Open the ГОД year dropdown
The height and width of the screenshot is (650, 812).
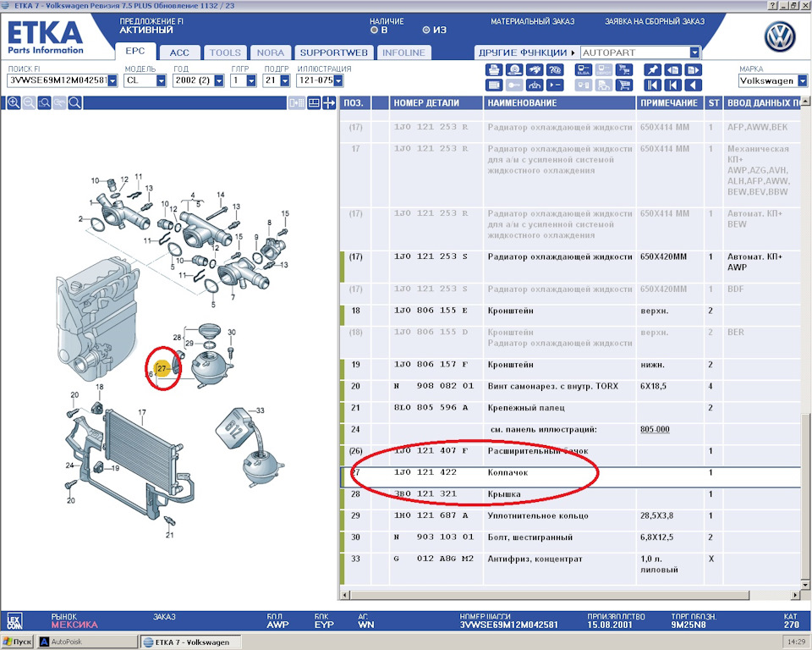coord(219,81)
